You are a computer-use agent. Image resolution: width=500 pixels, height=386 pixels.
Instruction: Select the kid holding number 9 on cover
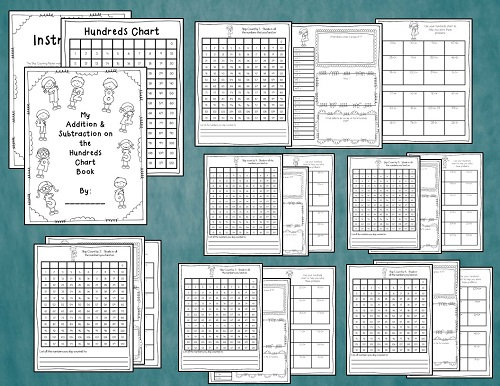click(43, 163)
